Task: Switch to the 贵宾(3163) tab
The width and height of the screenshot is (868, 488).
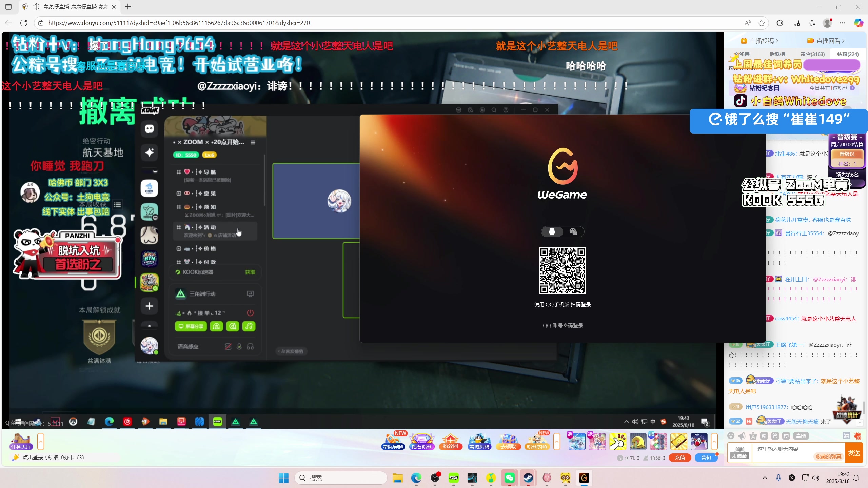Action: (x=812, y=54)
